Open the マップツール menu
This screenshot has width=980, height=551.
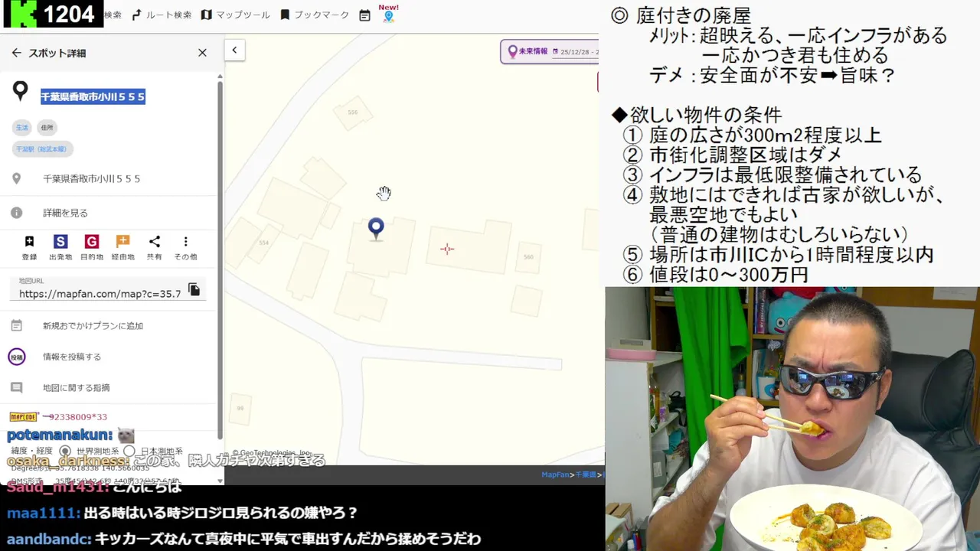(x=236, y=15)
